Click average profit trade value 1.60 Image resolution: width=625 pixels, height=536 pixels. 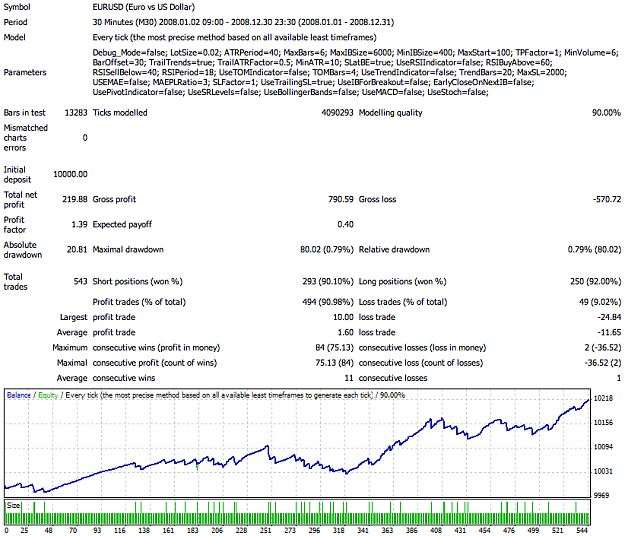tap(346, 332)
